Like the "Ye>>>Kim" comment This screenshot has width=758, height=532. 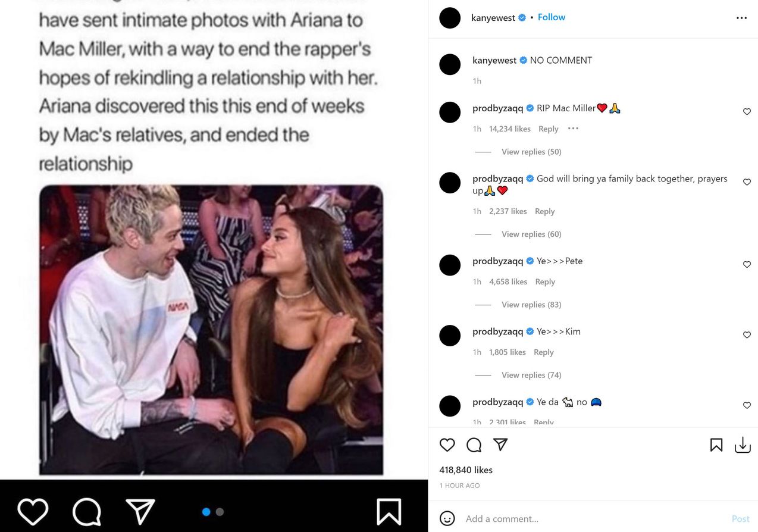coord(747,335)
